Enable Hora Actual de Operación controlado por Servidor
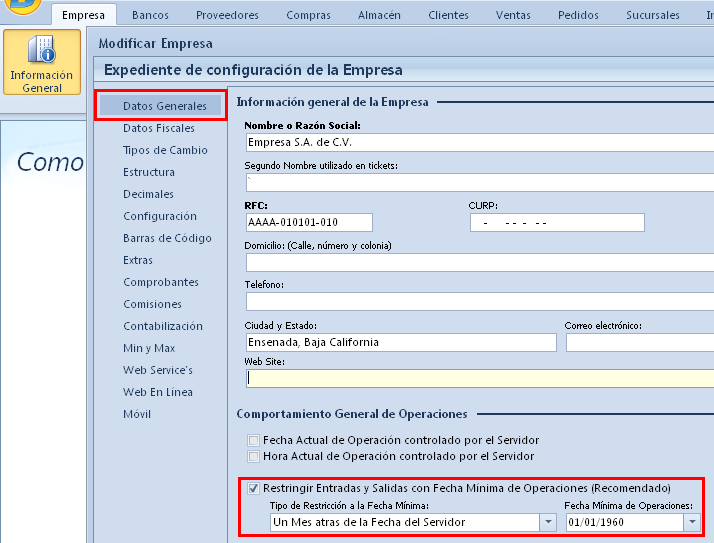This screenshot has width=714, height=543. click(253, 456)
